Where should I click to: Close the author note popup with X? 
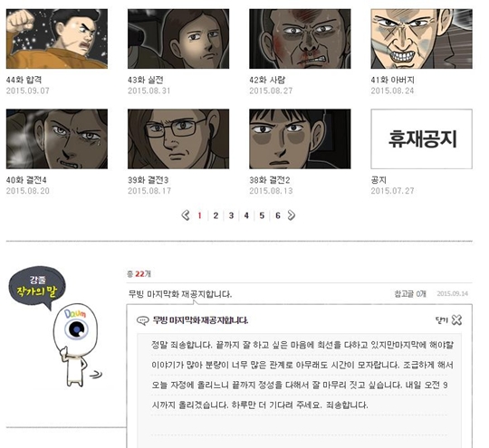pos(457,319)
